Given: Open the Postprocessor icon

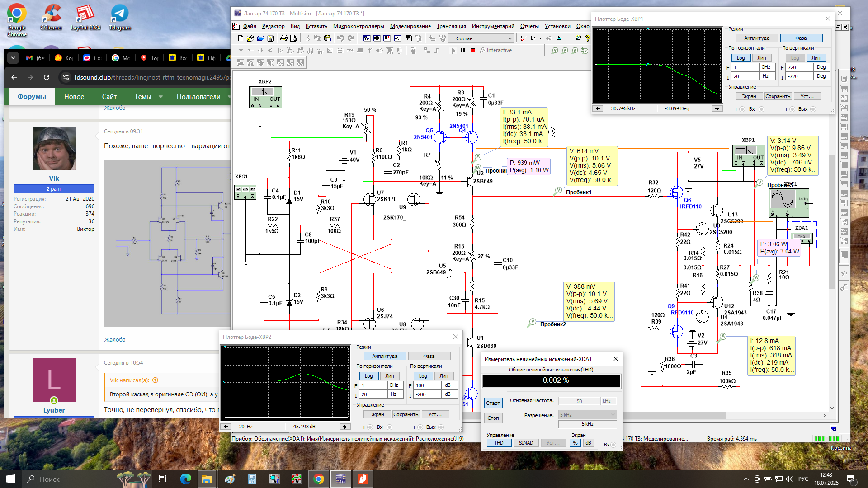Looking at the screenshot, I should coord(409,38).
